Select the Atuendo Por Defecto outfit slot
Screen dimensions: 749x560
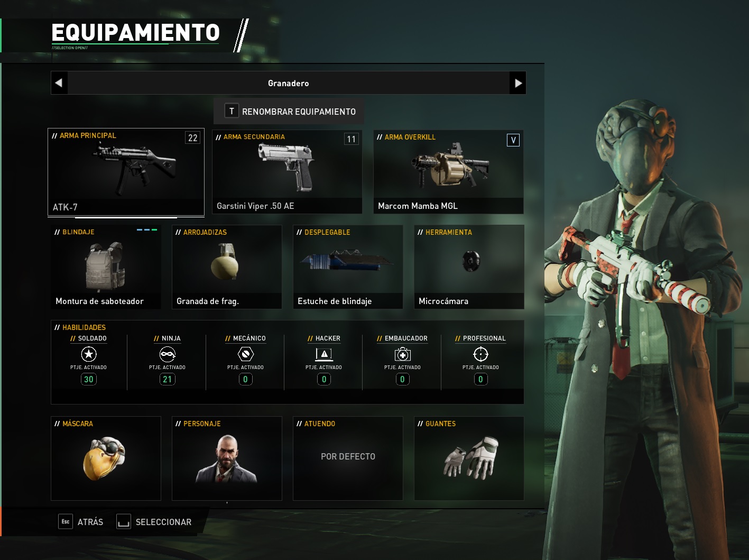pyautogui.click(x=348, y=458)
